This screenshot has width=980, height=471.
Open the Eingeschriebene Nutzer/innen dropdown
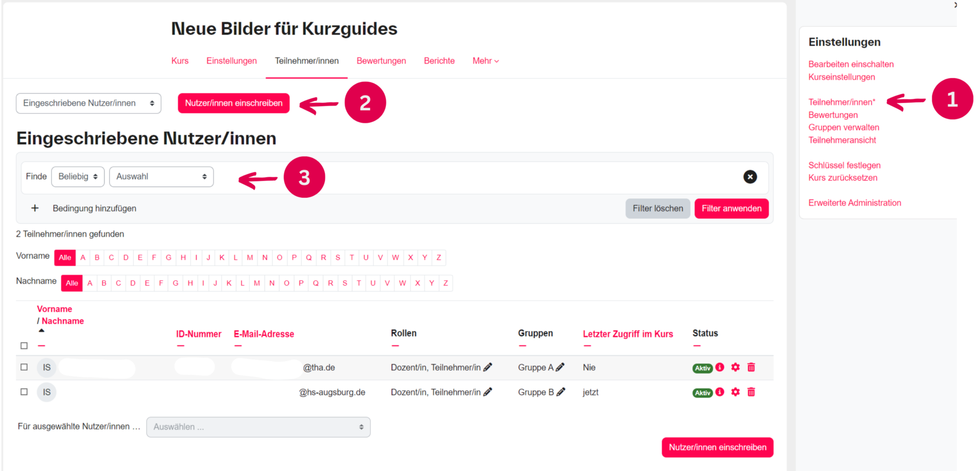88,104
